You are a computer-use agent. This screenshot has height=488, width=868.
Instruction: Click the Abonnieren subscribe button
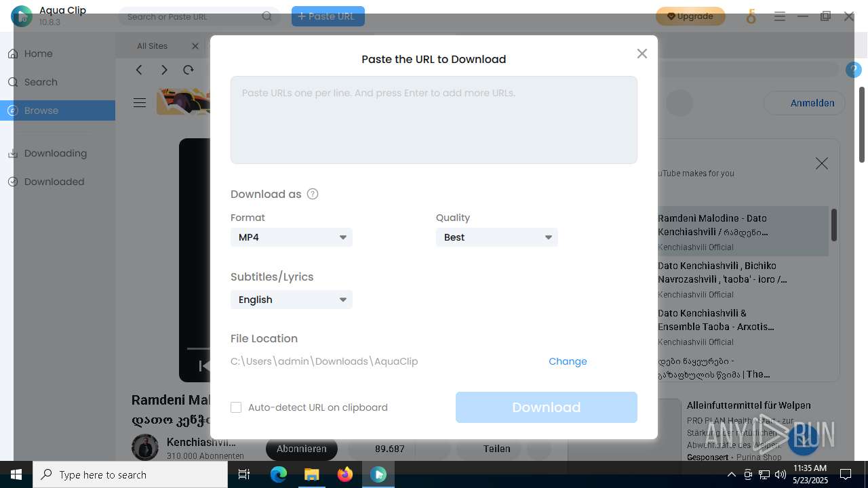click(x=302, y=449)
